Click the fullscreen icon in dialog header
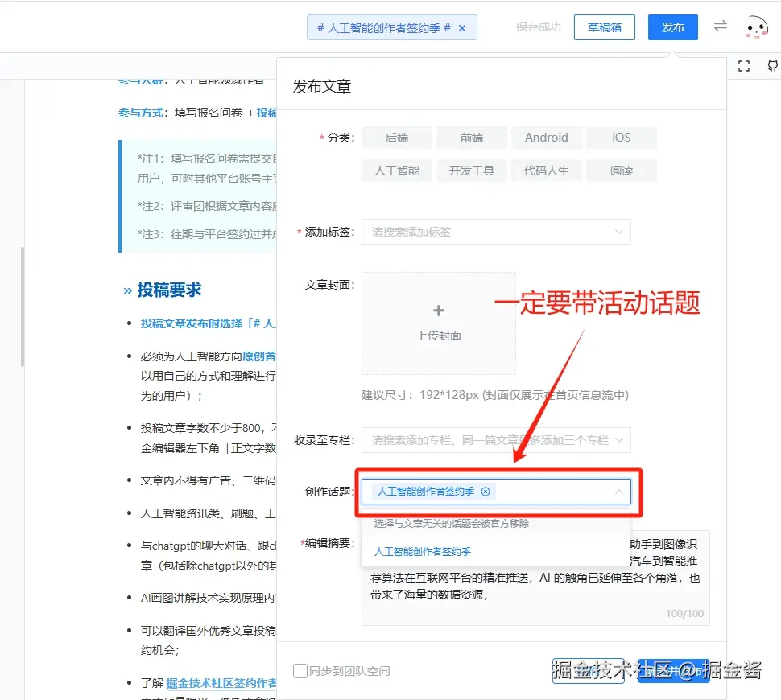The width and height of the screenshot is (781, 700). pos(744,67)
